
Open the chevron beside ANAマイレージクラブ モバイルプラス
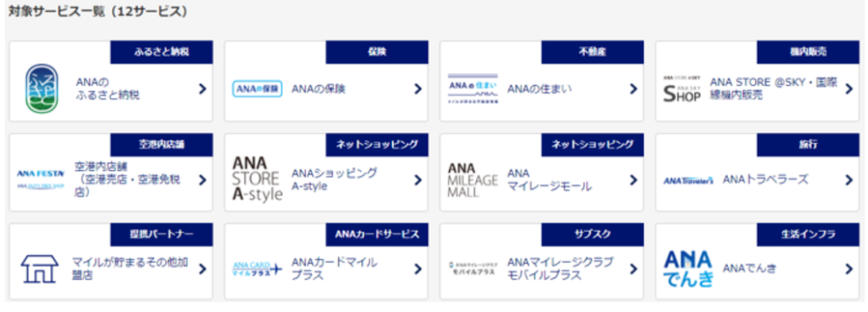(x=634, y=269)
